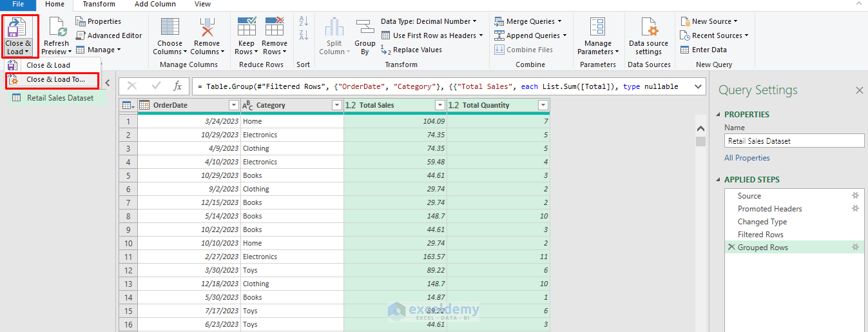868x332 pixels.
Task: Open the Recent Sources dropdown
Action: point(715,35)
